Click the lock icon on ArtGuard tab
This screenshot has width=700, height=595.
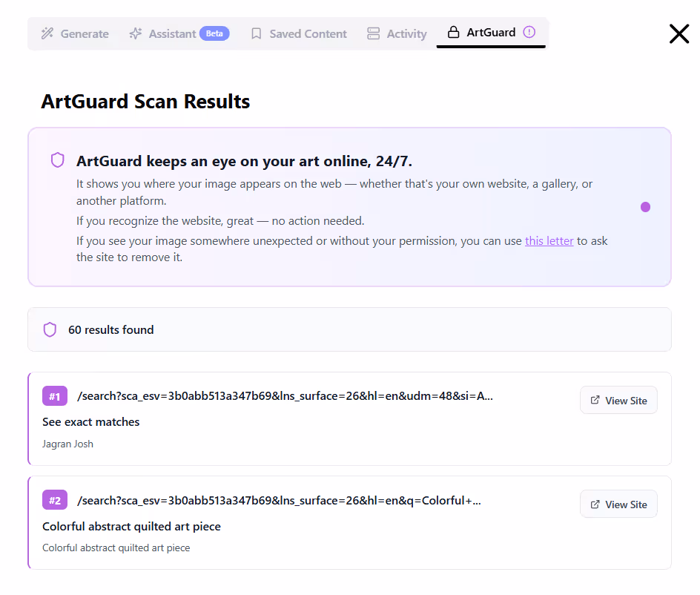452,33
